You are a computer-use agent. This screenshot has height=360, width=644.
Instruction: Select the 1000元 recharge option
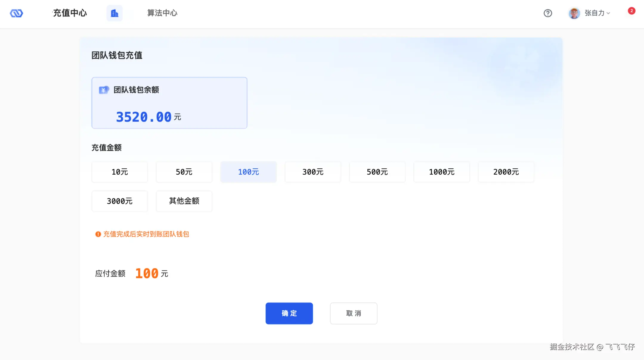coord(442,172)
